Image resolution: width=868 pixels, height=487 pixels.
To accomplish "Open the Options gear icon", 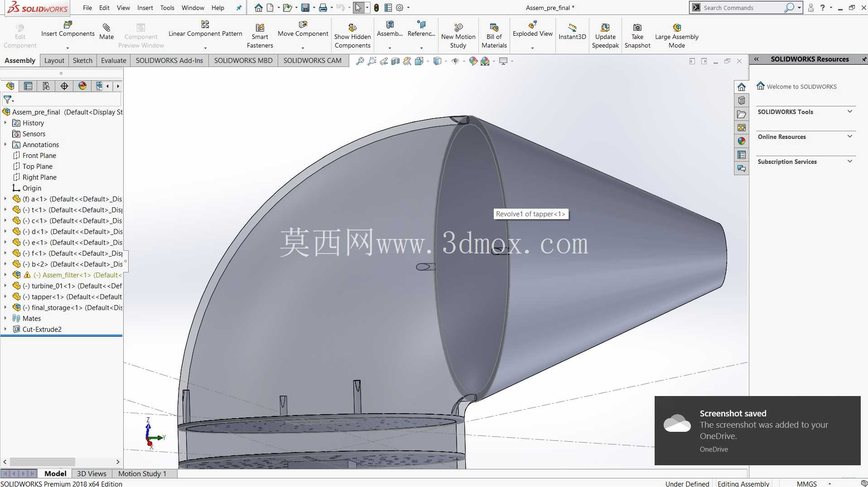I will tap(400, 8).
